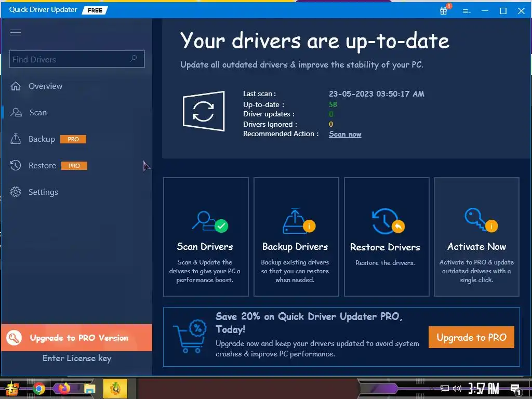Open Google Chrome from the taskbar
This screenshot has width=532, height=399.
[x=39, y=389]
